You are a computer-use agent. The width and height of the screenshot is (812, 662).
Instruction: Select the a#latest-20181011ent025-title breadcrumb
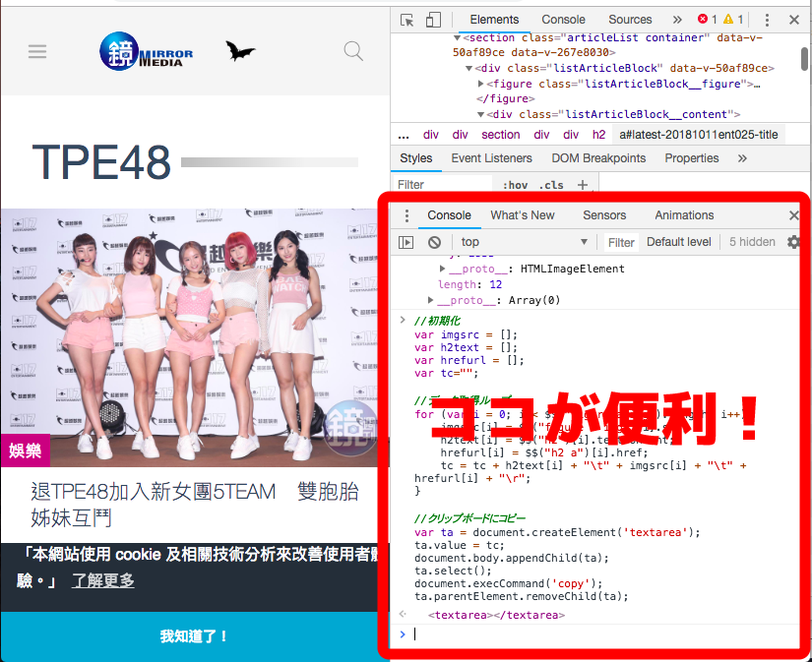698,135
